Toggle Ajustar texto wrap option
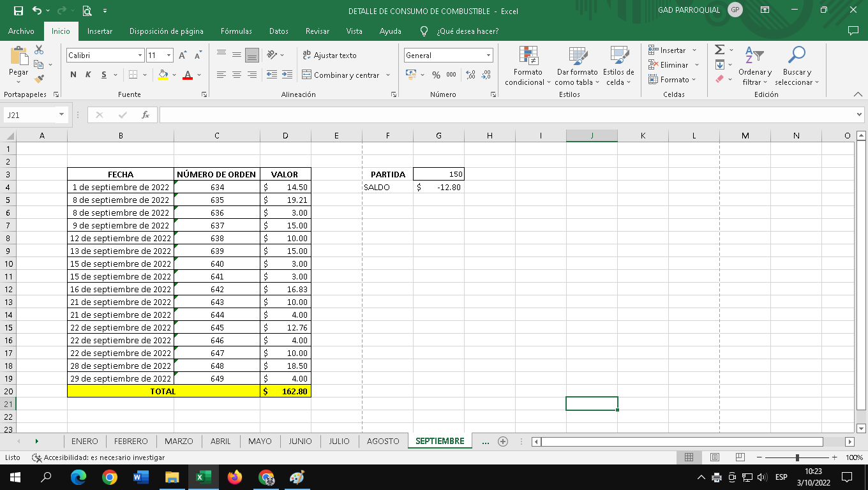This screenshot has width=868, height=490. coord(329,56)
